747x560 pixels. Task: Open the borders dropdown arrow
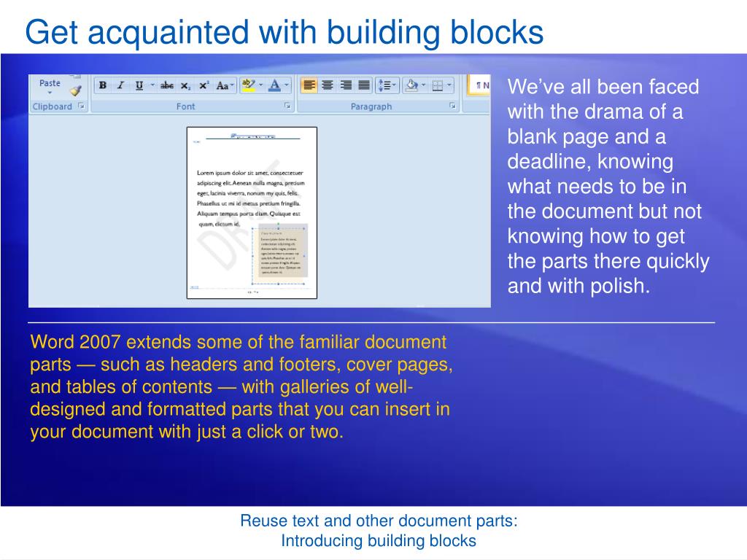pyautogui.click(x=449, y=86)
